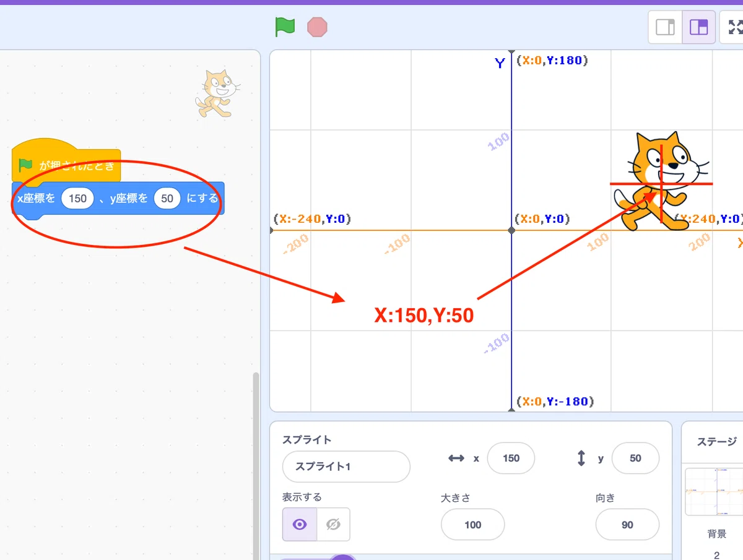The image size is (743, 560).
Task: Edit x value 150 in motion block
Action: [x=77, y=199]
